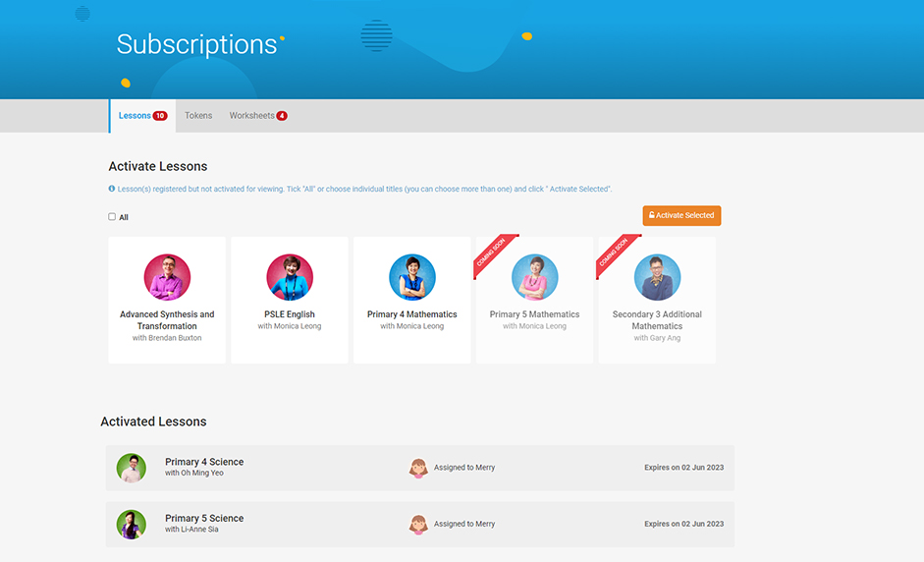Switch to the Tokens tab
The image size is (924, 562).
pyautogui.click(x=198, y=116)
